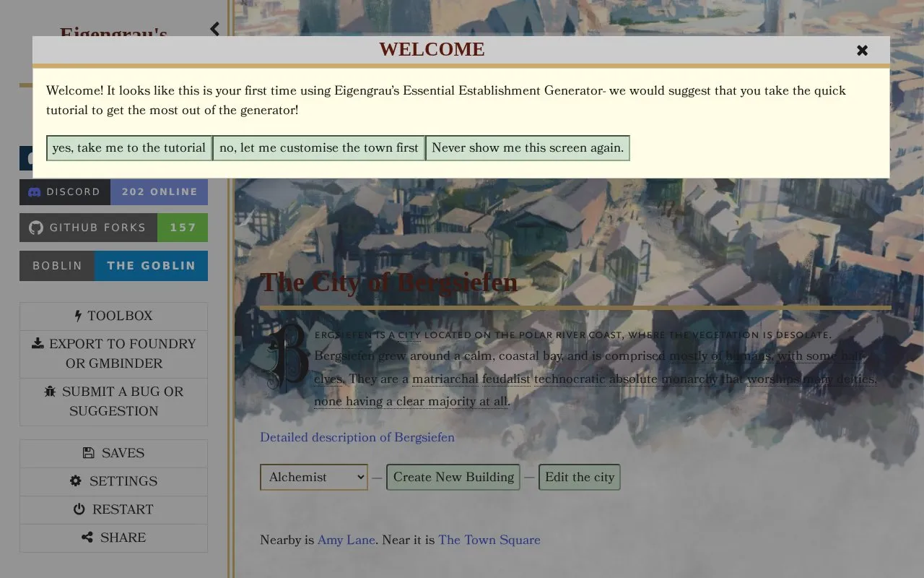The image size is (924, 578).
Task: Click the share icon next to Share
Action: [87, 538]
